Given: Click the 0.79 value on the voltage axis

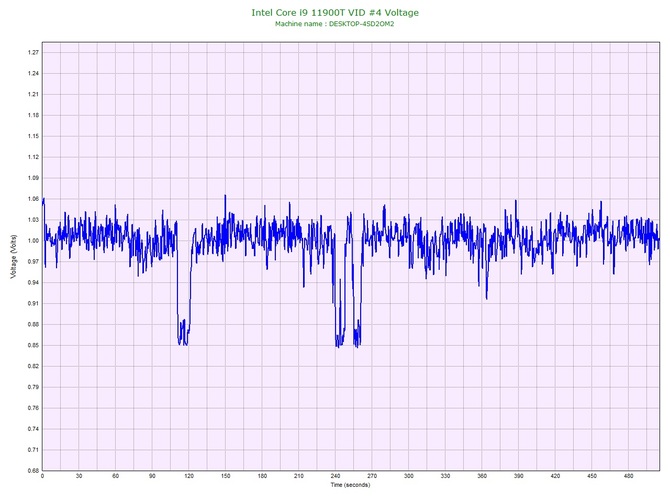Looking at the screenshot, I should click(x=33, y=387).
